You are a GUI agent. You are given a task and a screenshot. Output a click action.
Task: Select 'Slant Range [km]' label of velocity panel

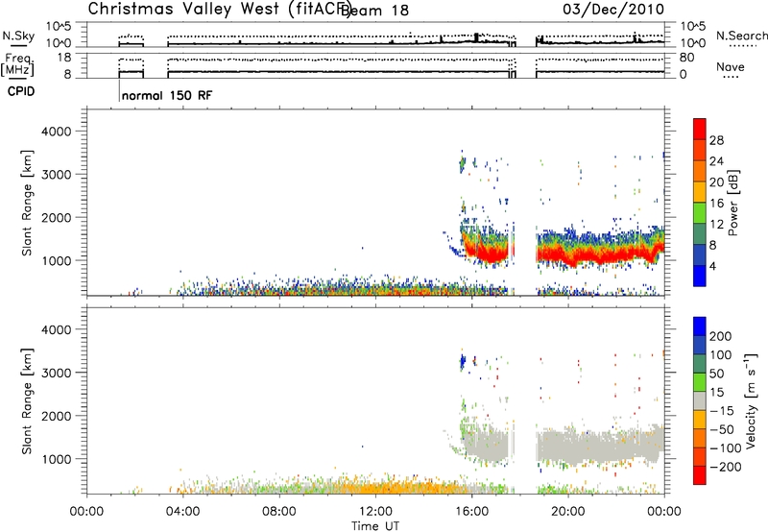pos(27,401)
